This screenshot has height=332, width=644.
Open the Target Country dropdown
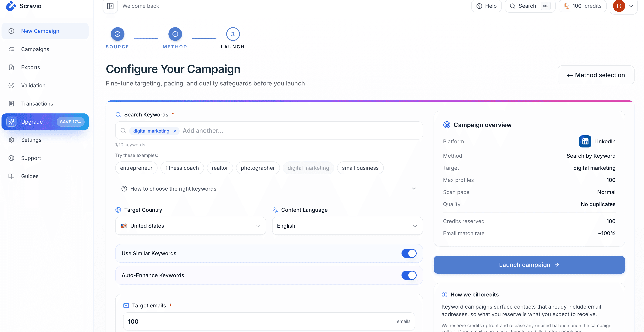(x=191, y=226)
